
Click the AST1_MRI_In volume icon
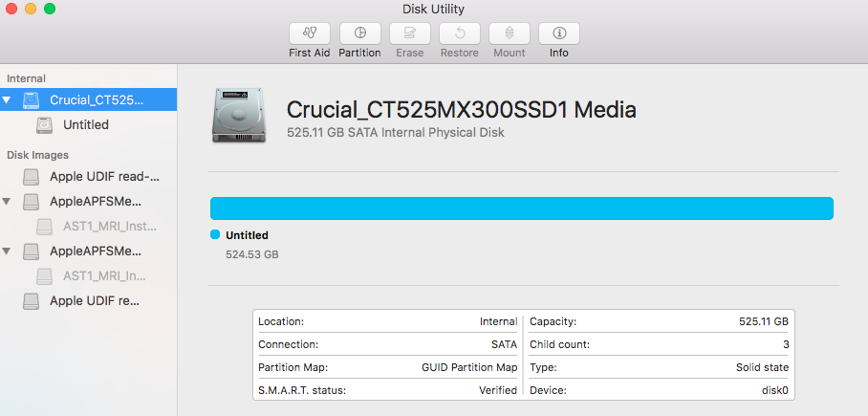44,275
